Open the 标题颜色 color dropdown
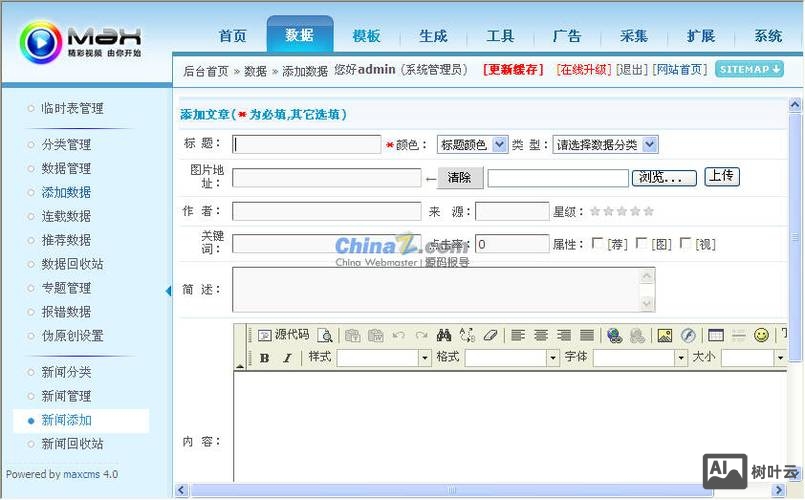The width and height of the screenshot is (805, 500). tap(472, 145)
